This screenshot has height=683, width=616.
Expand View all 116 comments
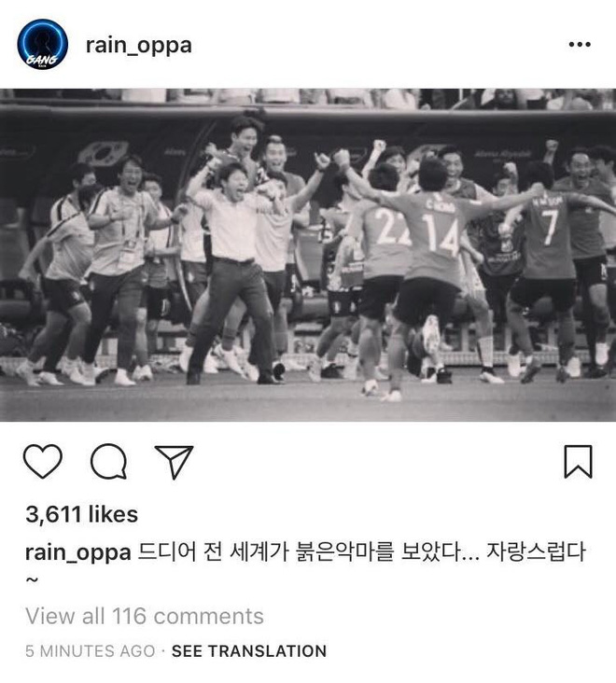(x=144, y=616)
